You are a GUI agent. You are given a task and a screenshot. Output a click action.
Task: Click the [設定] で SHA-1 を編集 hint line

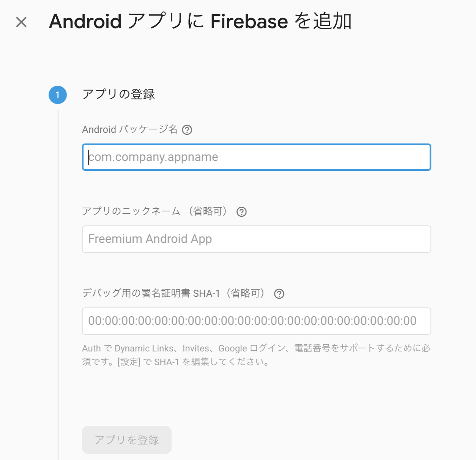(x=176, y=362)
